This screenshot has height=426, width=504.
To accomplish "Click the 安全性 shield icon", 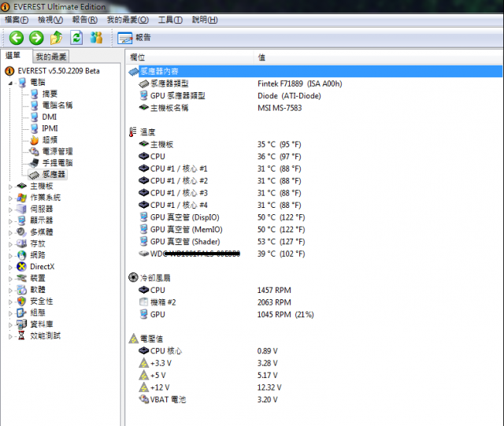I will 21,301.
